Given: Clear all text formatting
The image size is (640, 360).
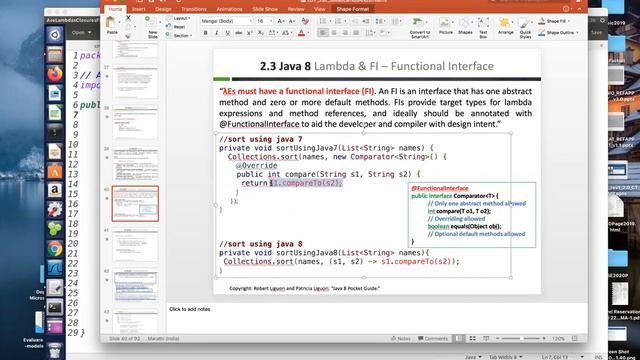Looking at the screenshot, I should (x=305, y=21).
